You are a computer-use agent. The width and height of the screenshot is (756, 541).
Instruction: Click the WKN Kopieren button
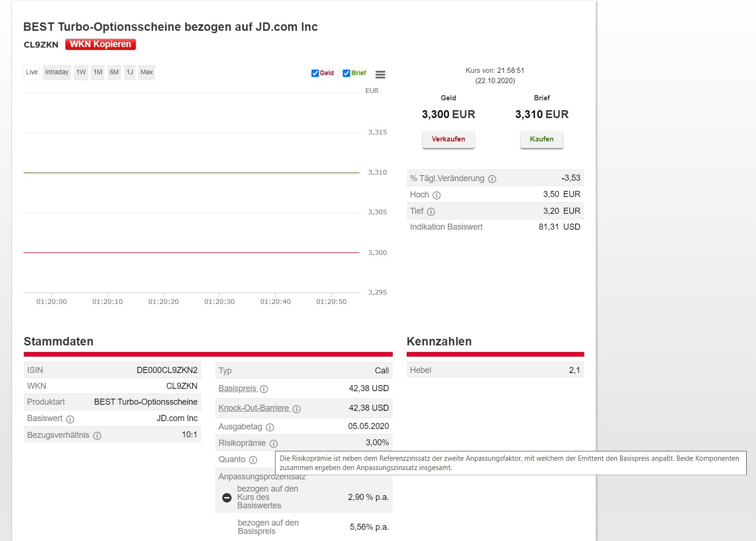coord(100,44)
